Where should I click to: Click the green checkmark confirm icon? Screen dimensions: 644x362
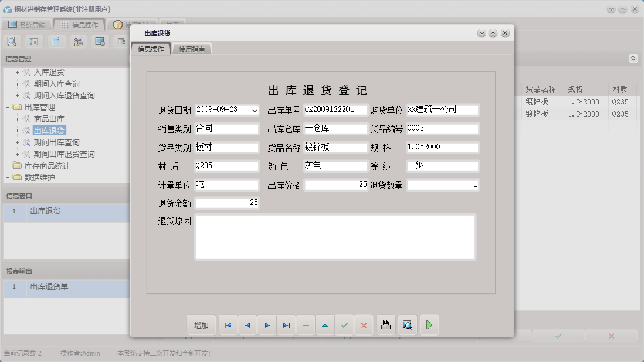(344, 325)
